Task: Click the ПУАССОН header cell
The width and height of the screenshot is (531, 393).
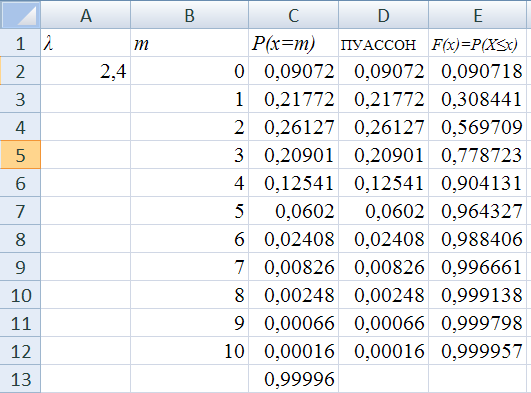Action: click(x=384, y=43)
